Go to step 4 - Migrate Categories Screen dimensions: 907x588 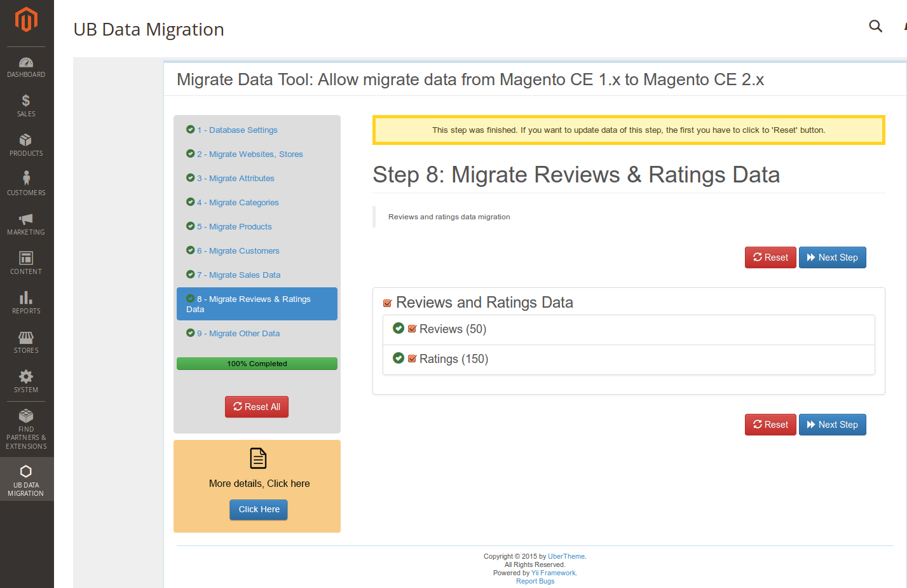238,202
